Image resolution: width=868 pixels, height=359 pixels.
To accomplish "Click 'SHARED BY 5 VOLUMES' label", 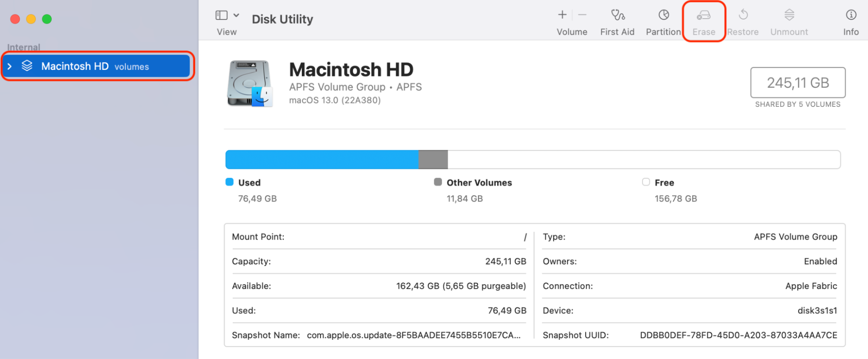I will tap(798, 104).
